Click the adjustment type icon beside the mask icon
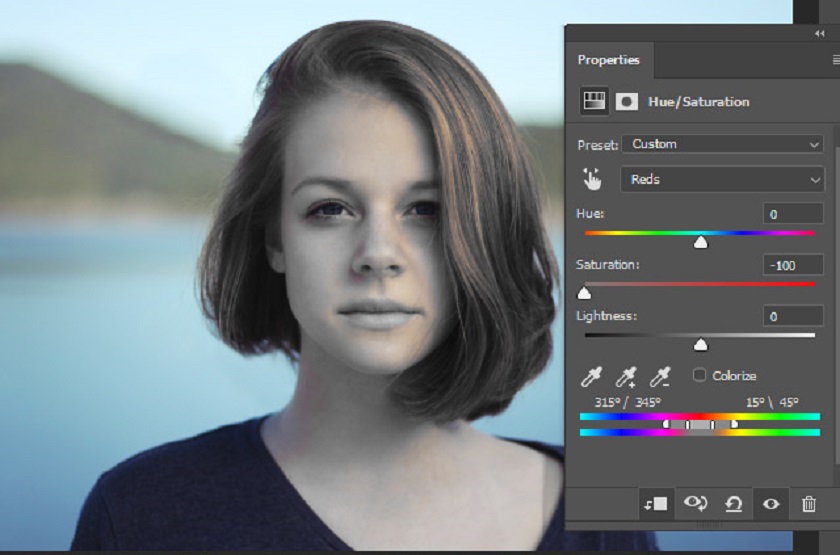This screenshot has width=840, height=555. 595,101
